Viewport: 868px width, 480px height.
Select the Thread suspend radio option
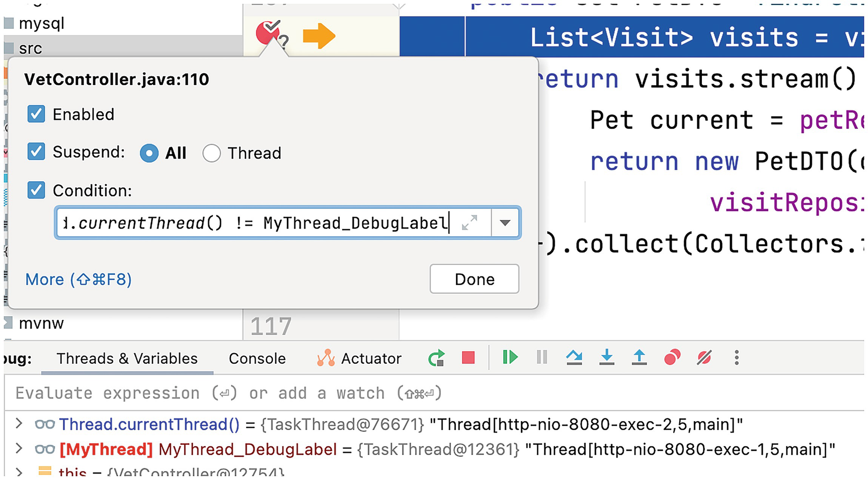click(212, 153)
